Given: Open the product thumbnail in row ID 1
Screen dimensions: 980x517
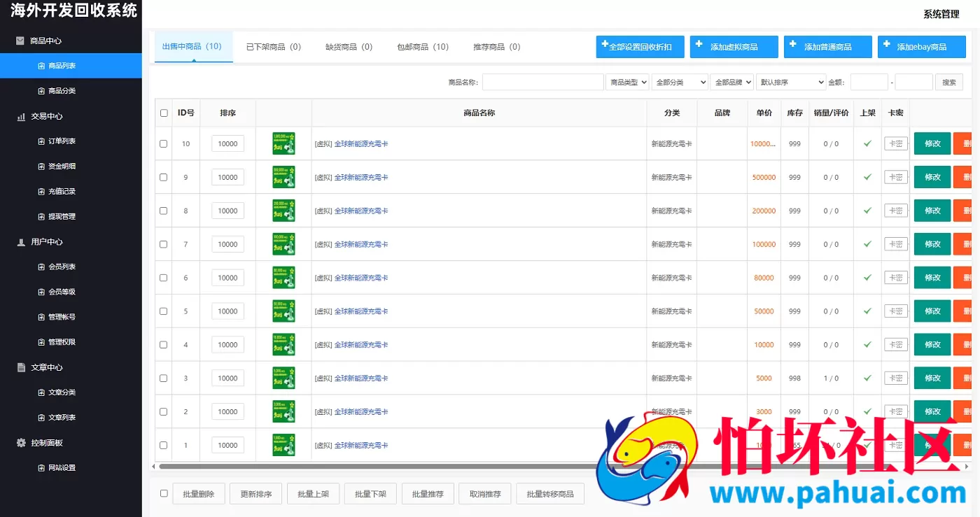Looking at the screenshot, I should coord(283,445).
